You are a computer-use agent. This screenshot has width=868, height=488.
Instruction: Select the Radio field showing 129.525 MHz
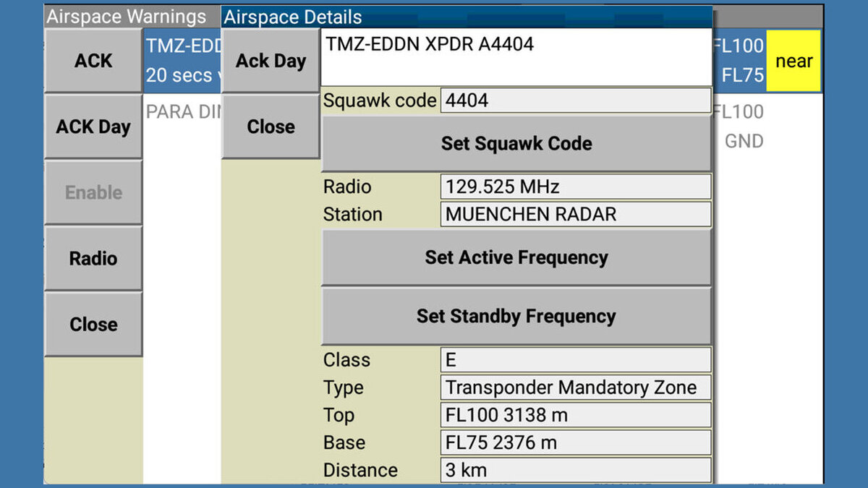coord(575,187)
